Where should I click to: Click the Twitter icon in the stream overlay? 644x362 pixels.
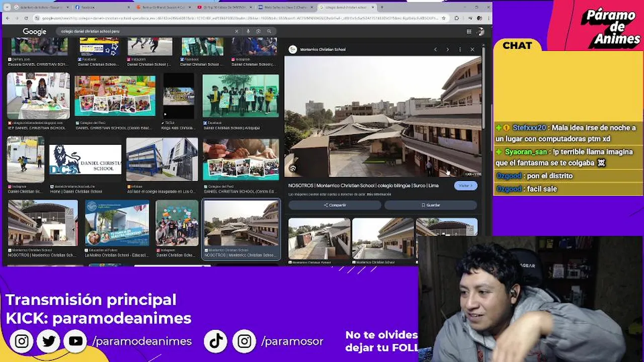pyautogui.click(x=49, y=341)
